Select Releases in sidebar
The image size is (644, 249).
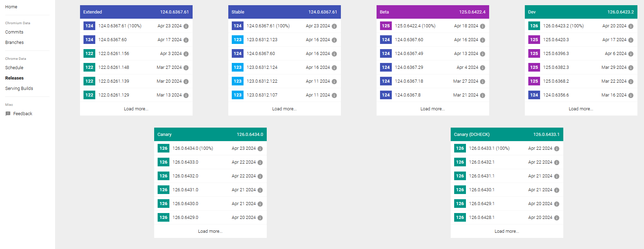pos(15,78)
